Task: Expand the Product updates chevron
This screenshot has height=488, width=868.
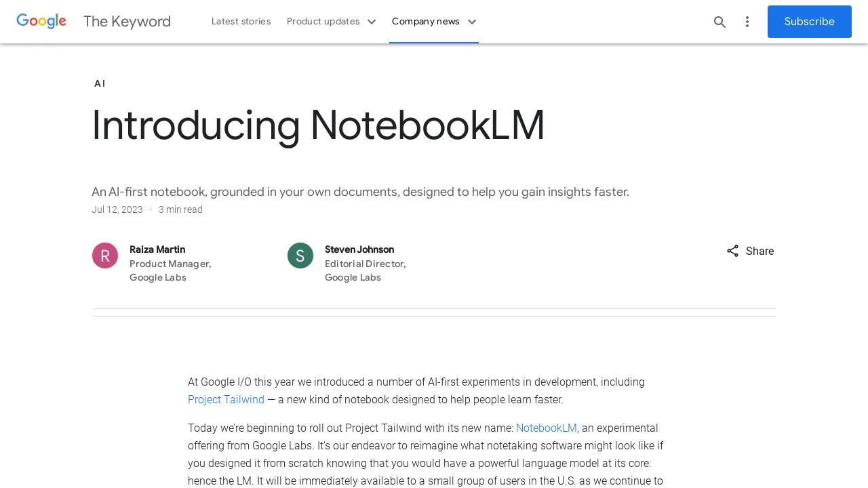Action: pos(372,22)
